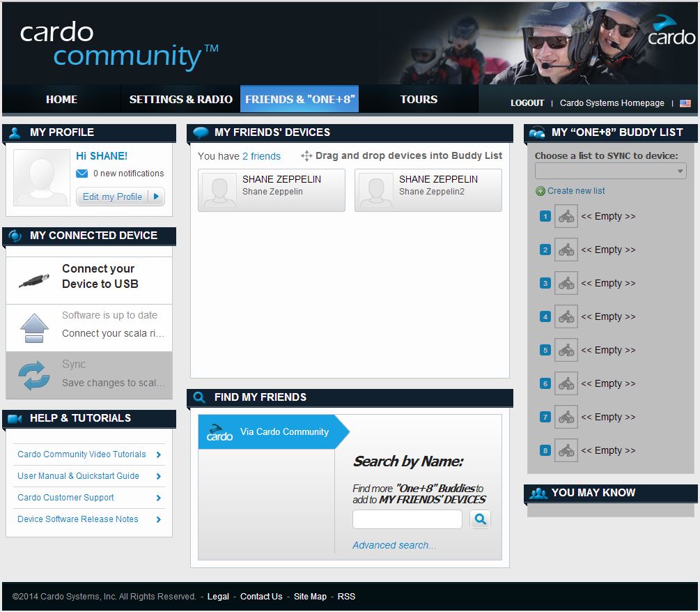The image size is (700, 612).
Task: Open notifications envelope icon
Action: tap(82, 174)
